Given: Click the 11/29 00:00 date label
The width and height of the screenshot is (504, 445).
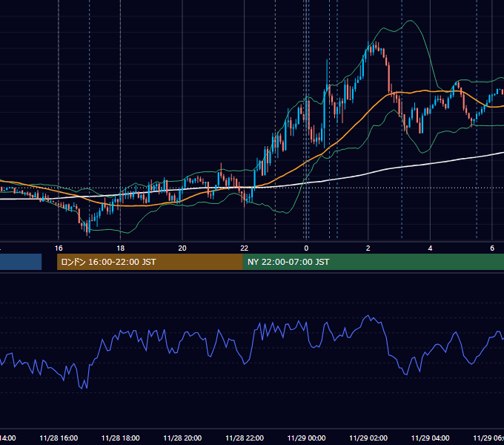Looking at the screenshot, I should 306,438.
